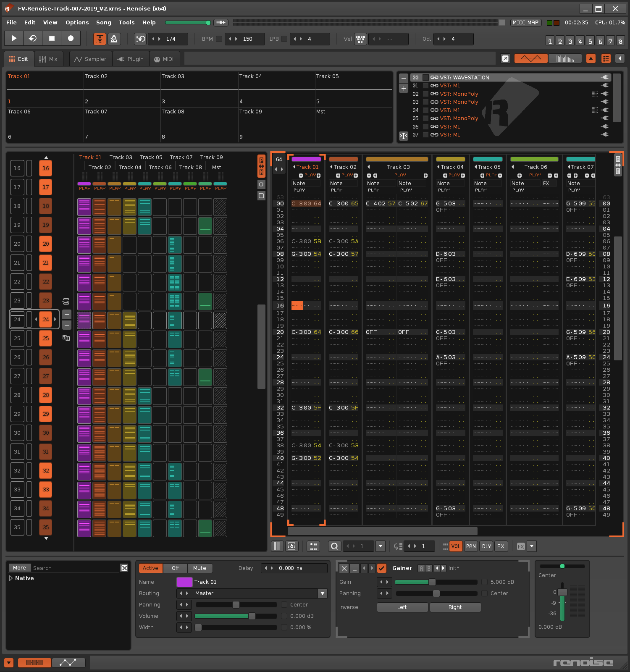The width and height of the screenshot is (630, 672).
Task: Collapse Track 04 column arrow in pattern editor
Action: 438,167
